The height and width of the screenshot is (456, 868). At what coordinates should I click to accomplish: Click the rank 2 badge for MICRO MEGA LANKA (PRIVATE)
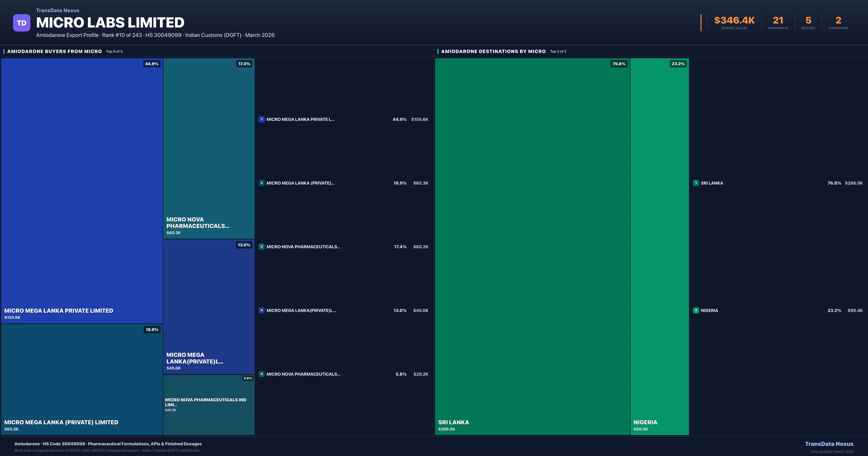point(262,183)
